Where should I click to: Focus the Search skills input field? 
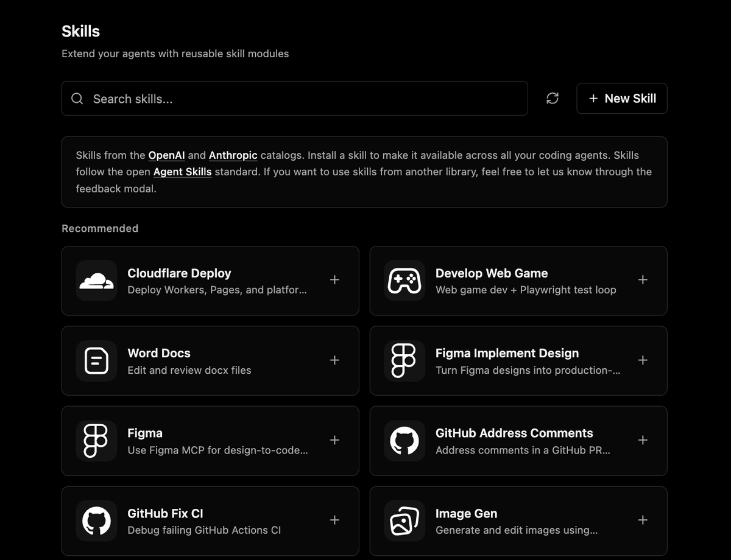pos(295,99)
